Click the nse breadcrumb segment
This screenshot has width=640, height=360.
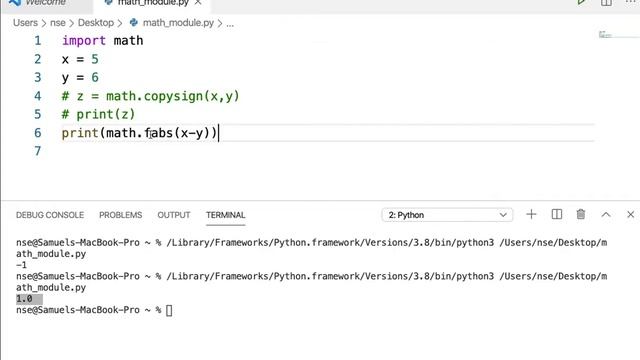tap(58, 23)
